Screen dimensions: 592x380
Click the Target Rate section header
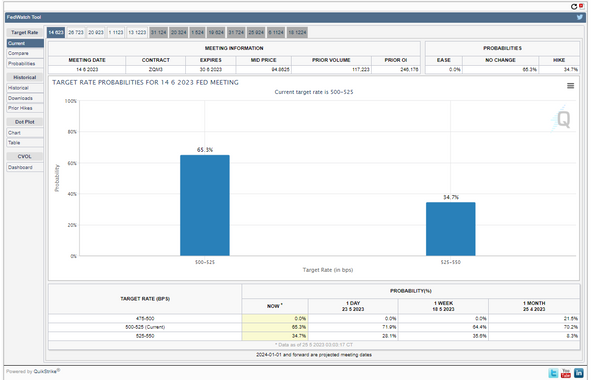(25, 32)
